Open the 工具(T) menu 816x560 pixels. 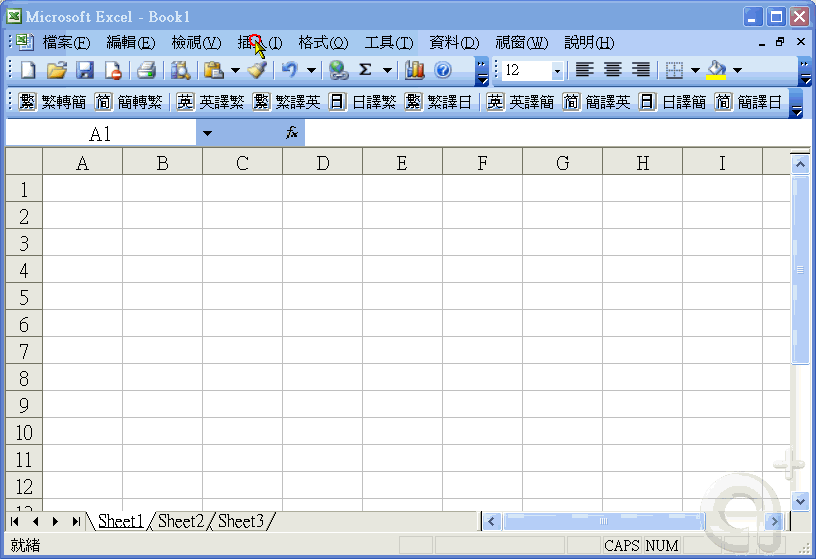pos(389,42)
